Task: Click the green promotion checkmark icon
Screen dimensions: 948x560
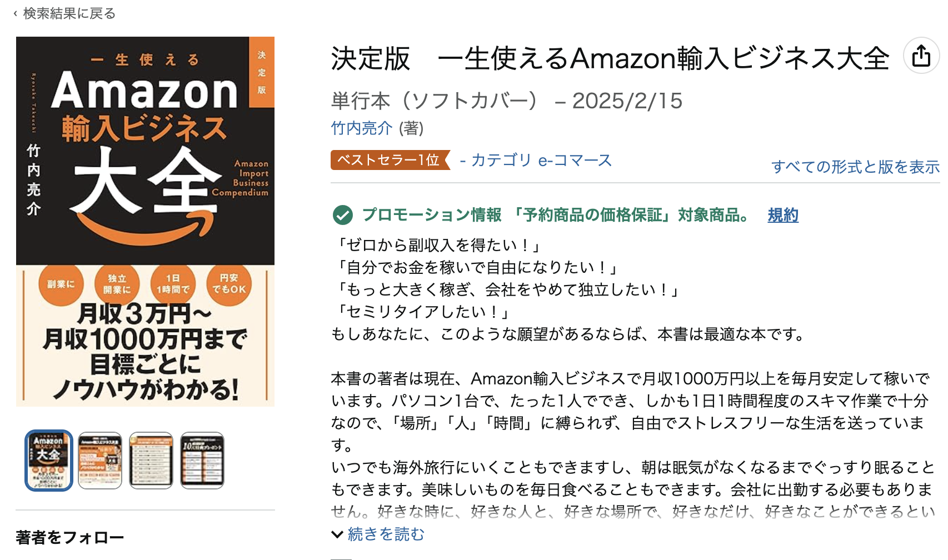Action: click(x=342, y=215)
